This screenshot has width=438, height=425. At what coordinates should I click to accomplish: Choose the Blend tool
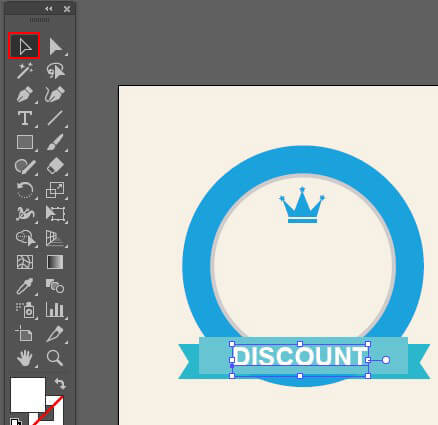[x=55, y=286]
